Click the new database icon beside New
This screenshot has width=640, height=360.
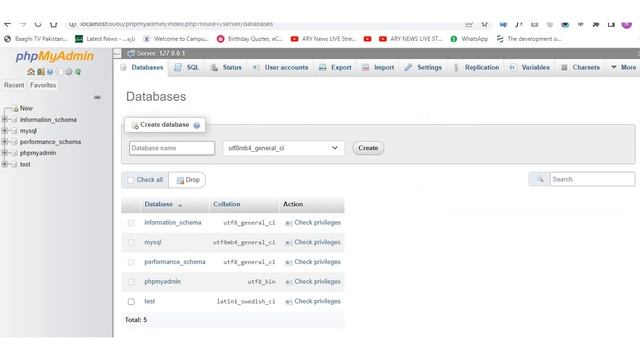14,109
